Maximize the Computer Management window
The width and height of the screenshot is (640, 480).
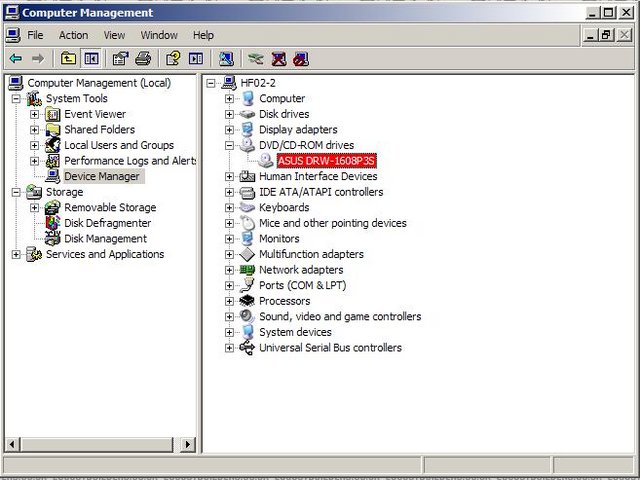tap(608, 13)
